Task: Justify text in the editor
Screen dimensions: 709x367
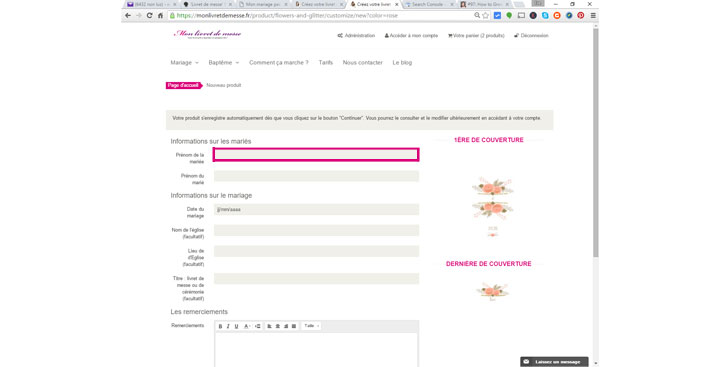Action: point(294,326)
